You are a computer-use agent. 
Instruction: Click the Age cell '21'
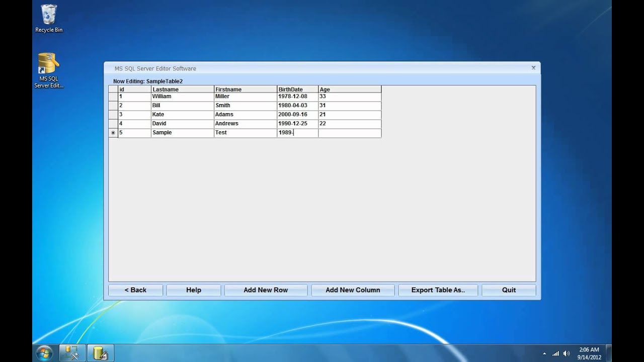pos(350,115)
